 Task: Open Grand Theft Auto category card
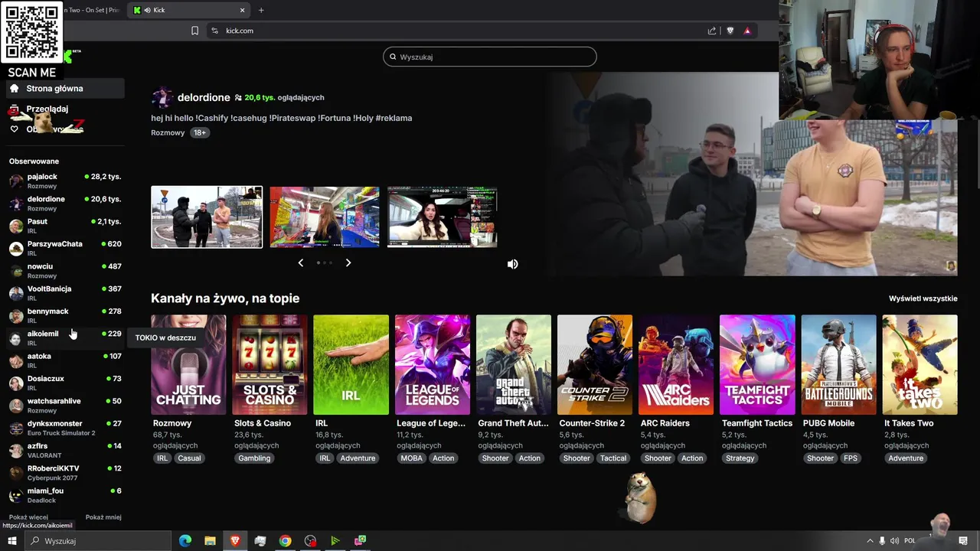click(514, 365)
